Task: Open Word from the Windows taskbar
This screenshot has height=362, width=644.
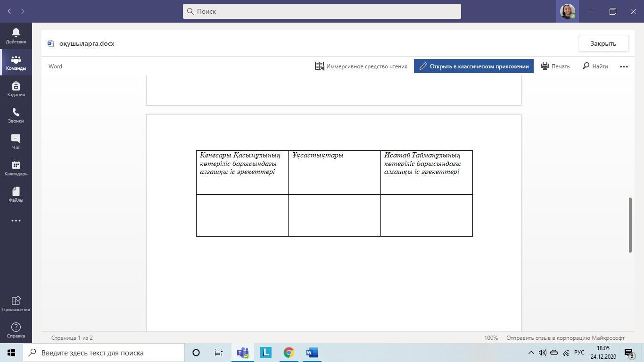Action: tap(312, 353)
